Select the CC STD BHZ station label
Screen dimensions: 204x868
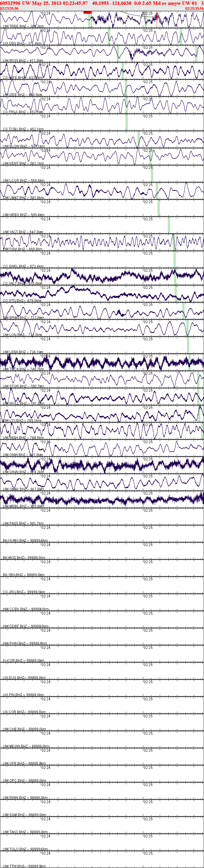22,301
